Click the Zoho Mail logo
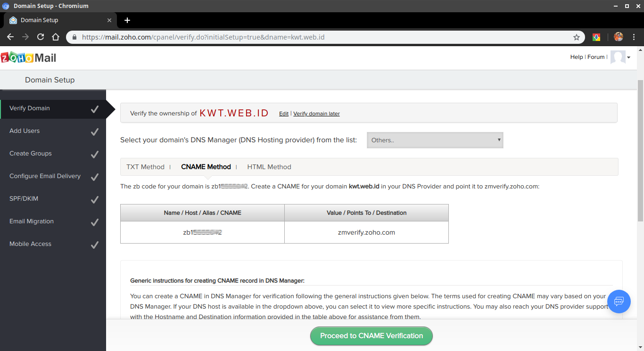This screenshot has width=644, height=351. [x=28, y=57]
